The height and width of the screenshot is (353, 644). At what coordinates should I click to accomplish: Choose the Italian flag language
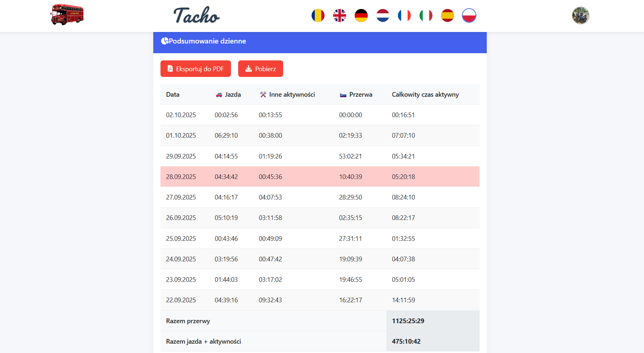tap(426, 15)
